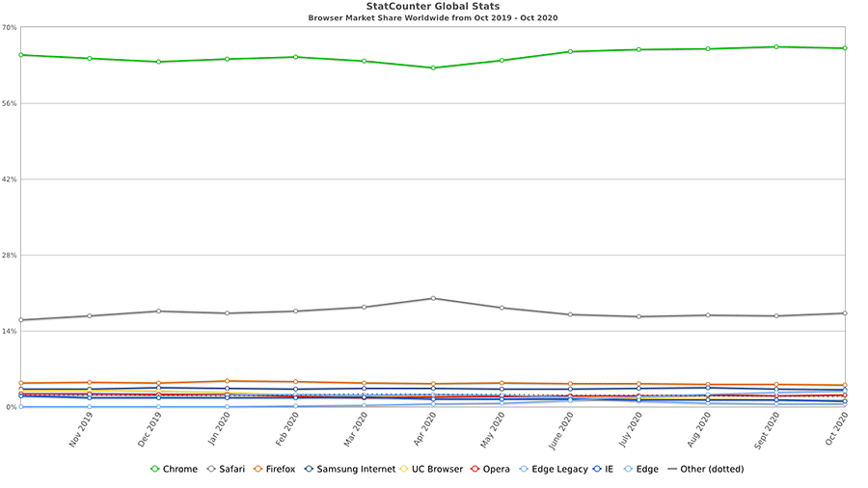Select the Chrome data point at Apr 2020
The height and width of the screenshot is (488, 868).
point(433,68)
